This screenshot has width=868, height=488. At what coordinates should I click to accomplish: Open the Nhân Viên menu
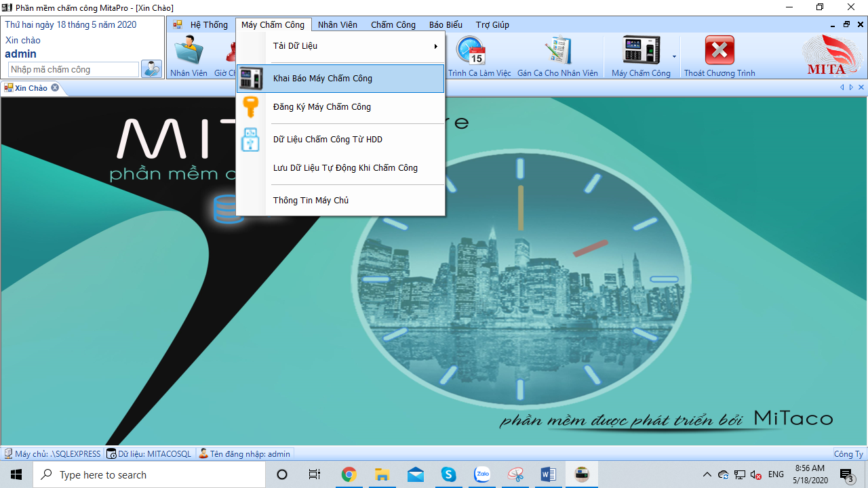pyautogui.click(x=337, y=24)
